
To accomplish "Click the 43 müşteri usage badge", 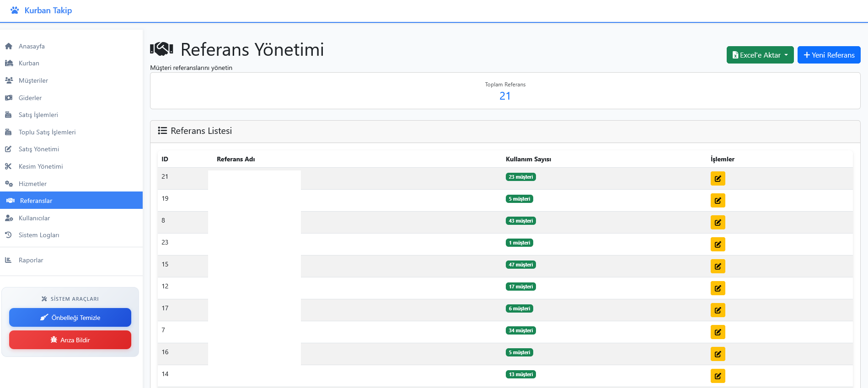I will 520,221.
